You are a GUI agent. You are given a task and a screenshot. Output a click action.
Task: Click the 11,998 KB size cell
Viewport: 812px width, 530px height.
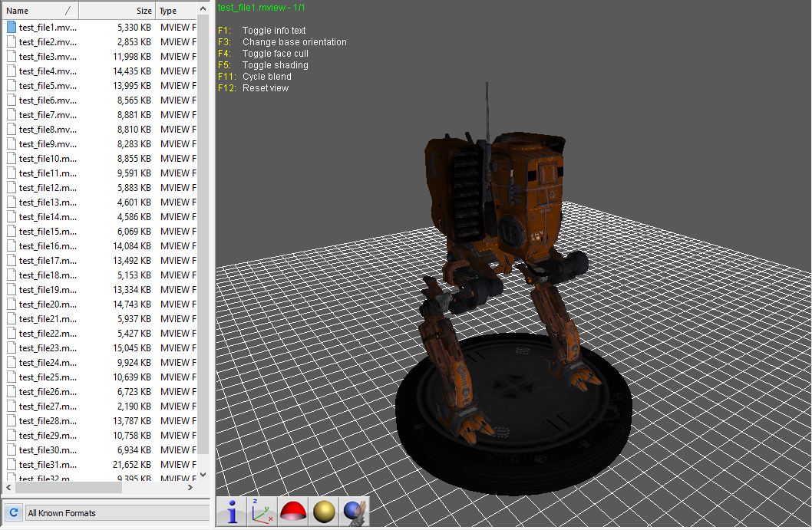point(132,57)
